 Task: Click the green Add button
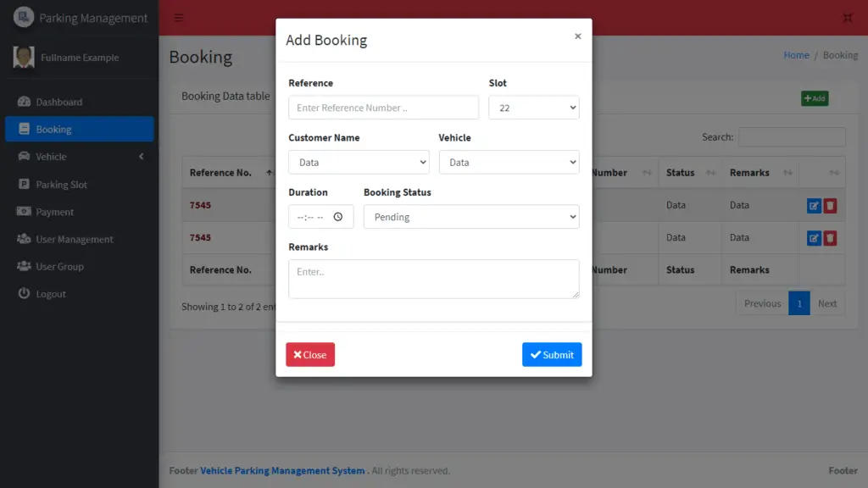pos(814,98)
